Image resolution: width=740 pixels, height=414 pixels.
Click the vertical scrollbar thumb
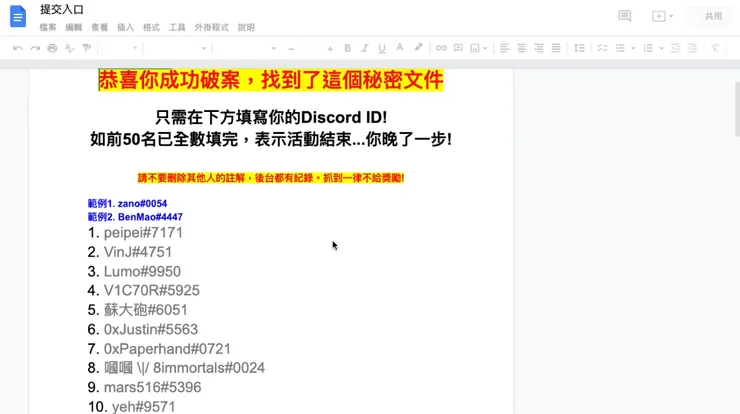coord(737,109)
